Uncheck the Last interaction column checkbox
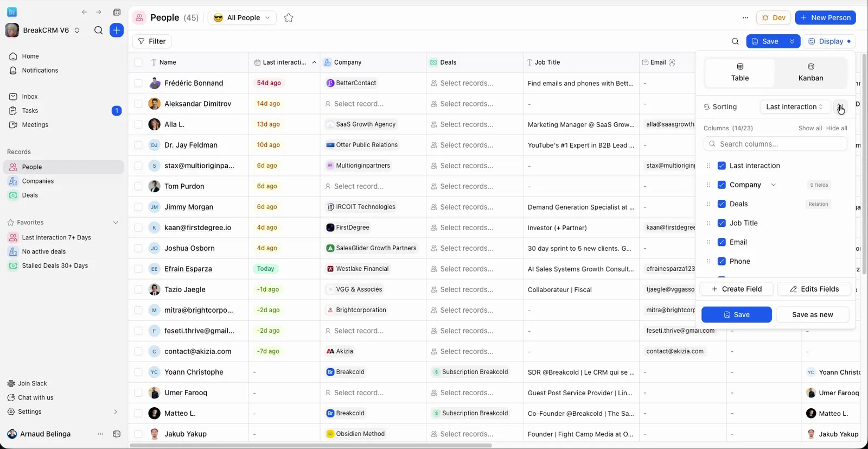 [722, 166]
